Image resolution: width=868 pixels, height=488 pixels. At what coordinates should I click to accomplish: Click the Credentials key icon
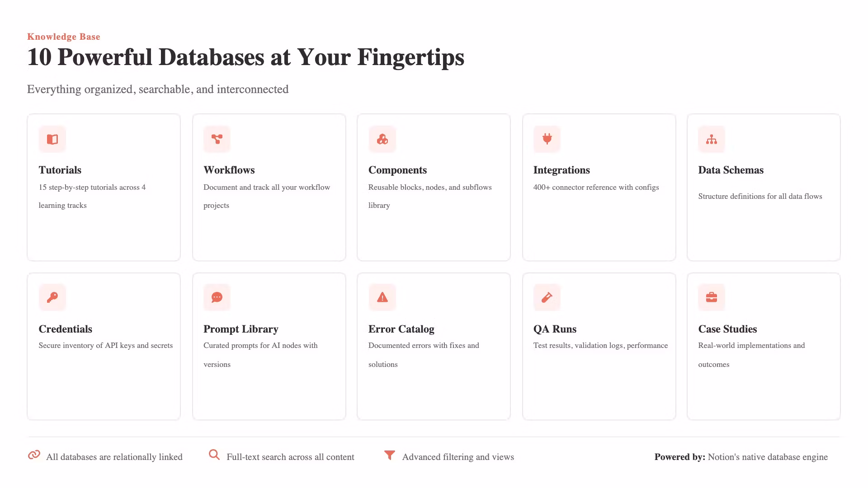click(52, 297)
